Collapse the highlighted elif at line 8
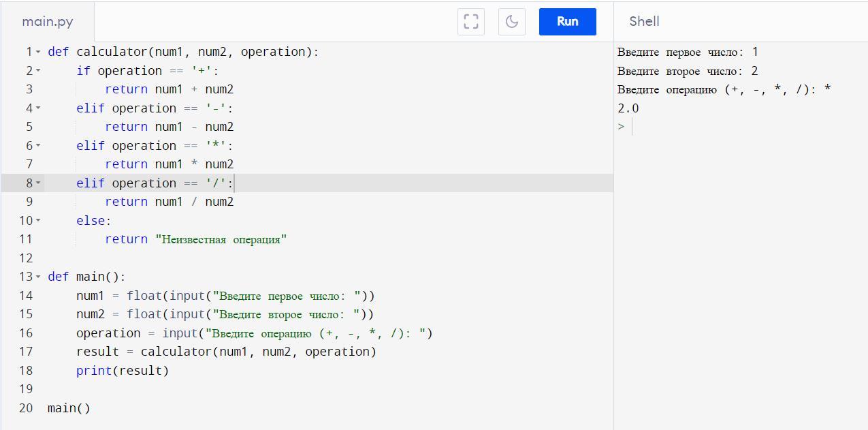The width and height of the screenshot is (868, 430). tap(38, 183)
